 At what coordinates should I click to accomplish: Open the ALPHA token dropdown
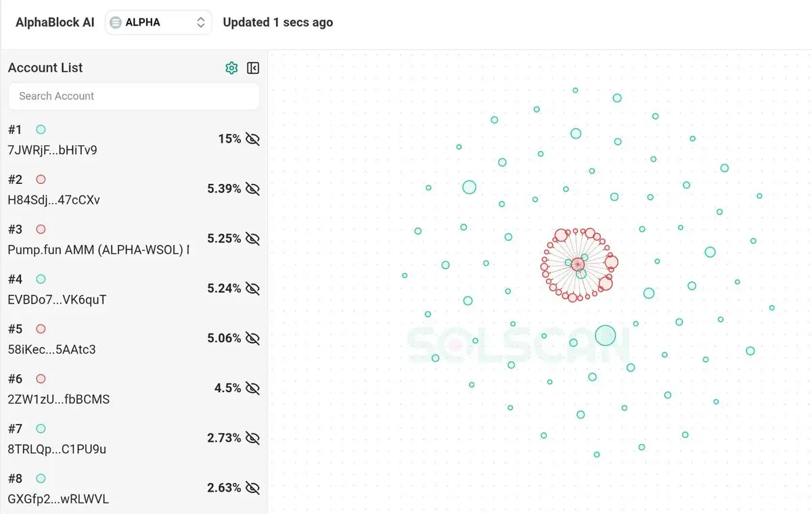point(158,22)
